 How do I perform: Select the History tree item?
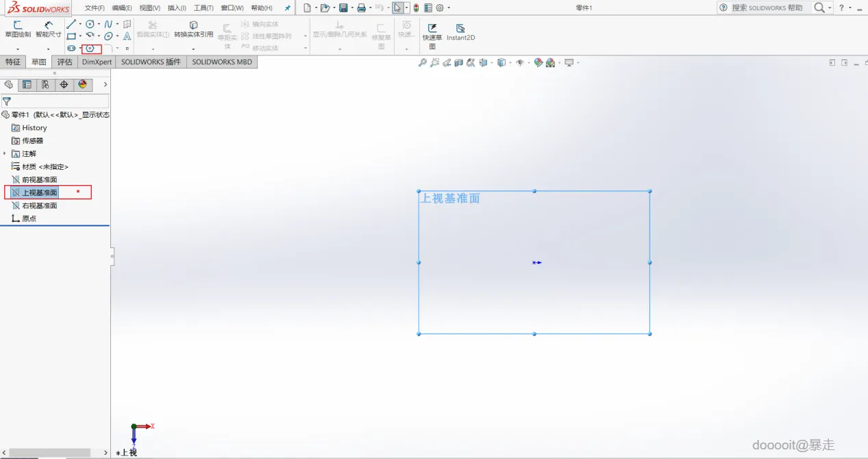click(x=29, y=127)
